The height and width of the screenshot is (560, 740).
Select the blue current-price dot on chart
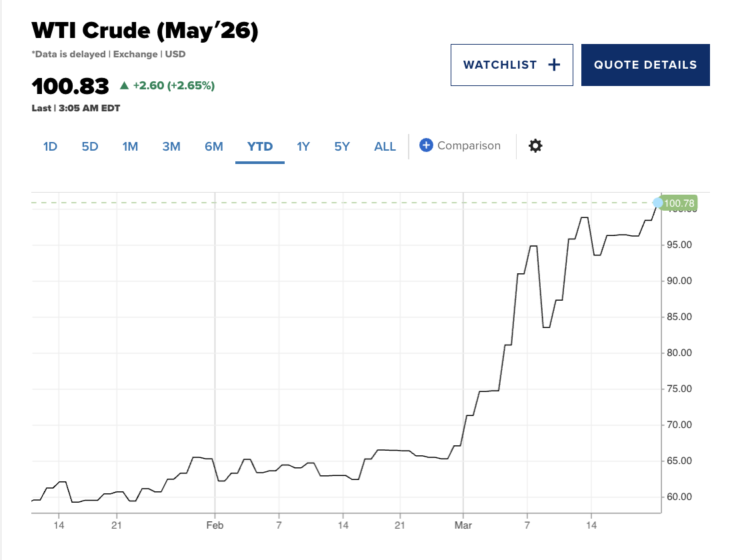point(658,203)
